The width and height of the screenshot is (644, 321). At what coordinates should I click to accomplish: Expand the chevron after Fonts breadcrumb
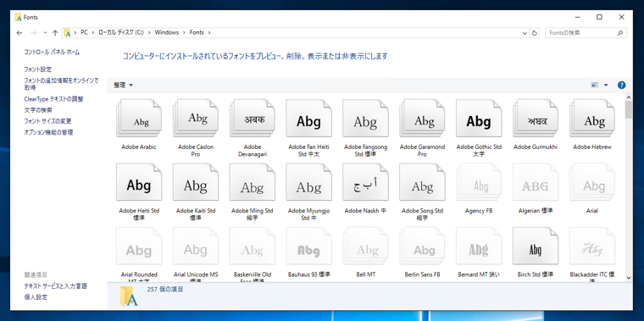coord(209,32)
